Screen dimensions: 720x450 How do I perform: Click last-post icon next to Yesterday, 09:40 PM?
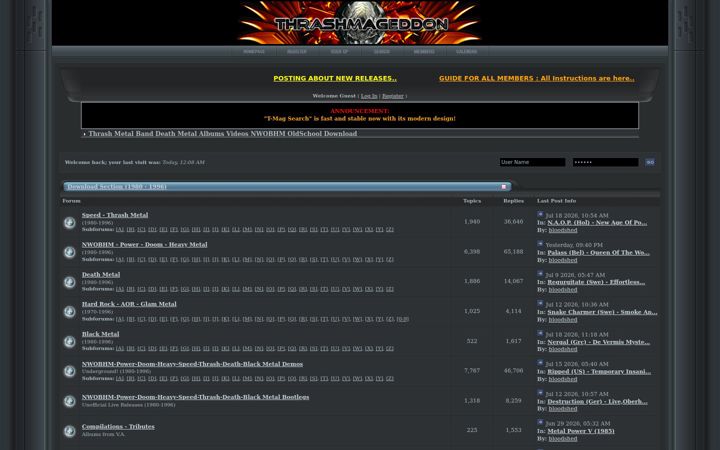point(540,244)
